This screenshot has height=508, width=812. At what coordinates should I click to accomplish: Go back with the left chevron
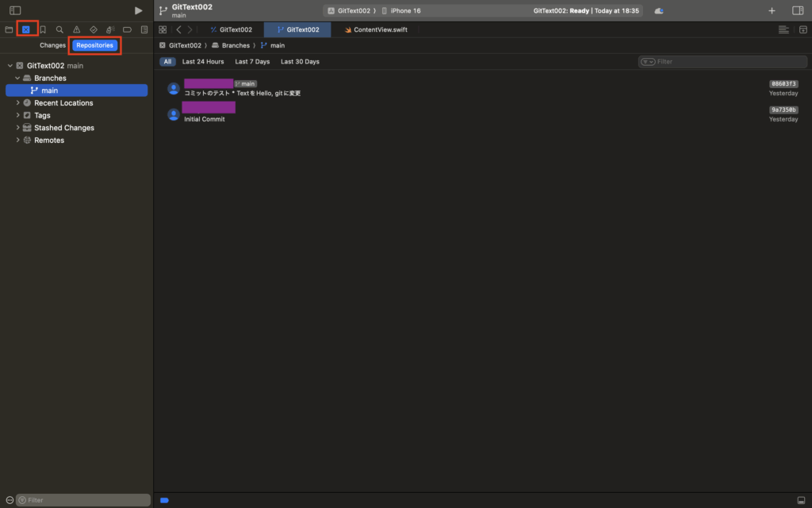[178, 29]
